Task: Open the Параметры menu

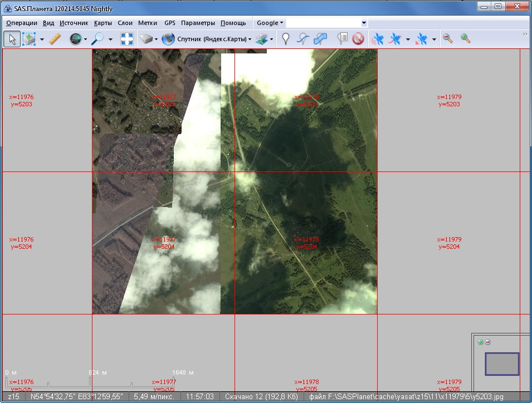Action: [x=198, y=23]
